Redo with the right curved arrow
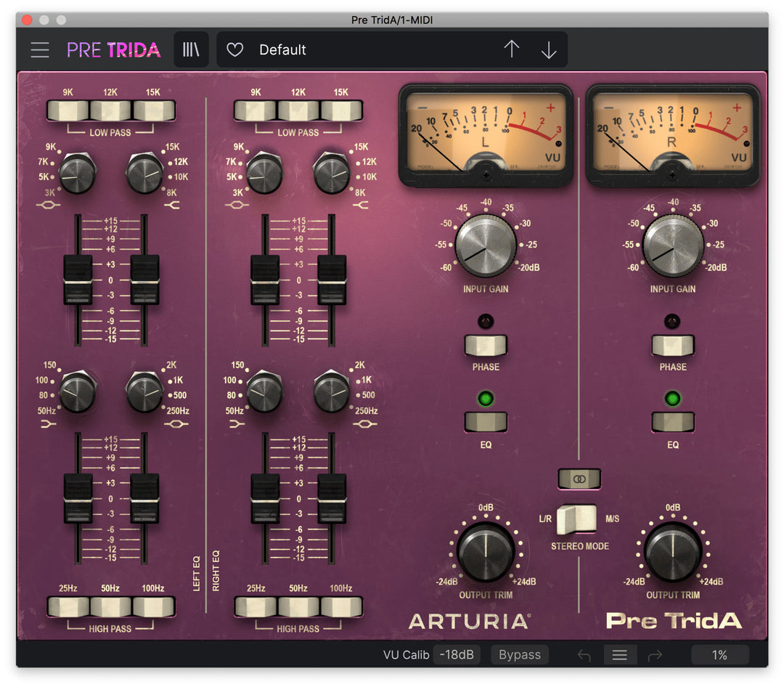 click(655, 655)
